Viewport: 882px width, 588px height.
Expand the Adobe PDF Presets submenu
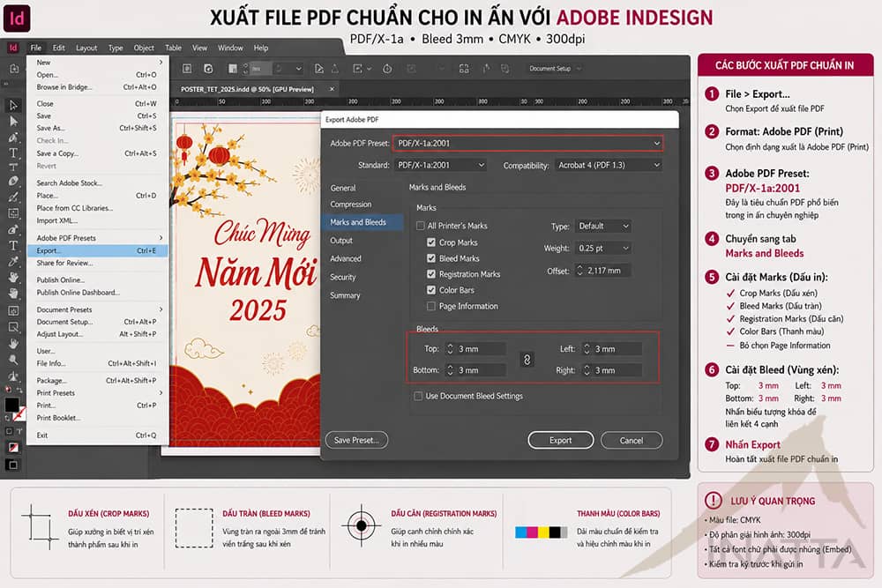[98, 238]
